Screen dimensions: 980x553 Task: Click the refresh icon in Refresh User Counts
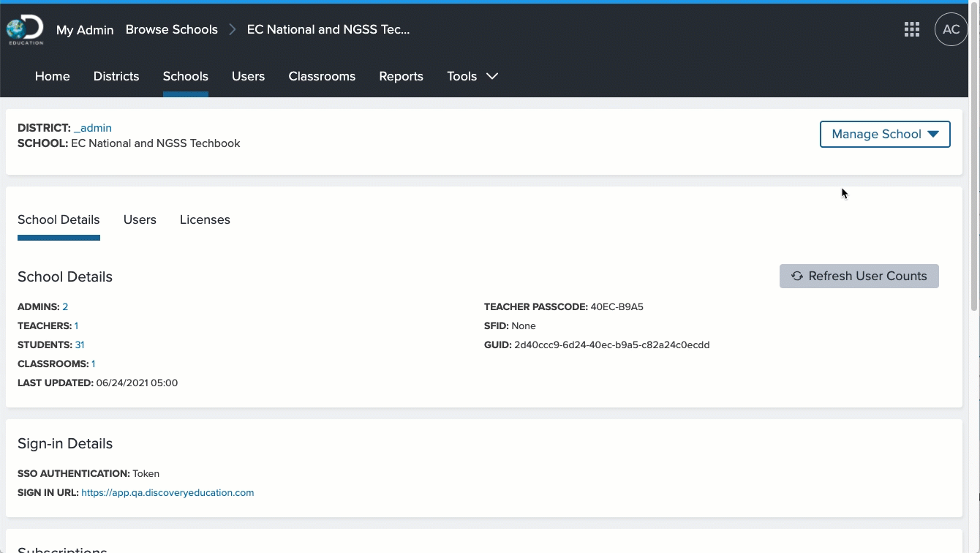click(797, 276)
